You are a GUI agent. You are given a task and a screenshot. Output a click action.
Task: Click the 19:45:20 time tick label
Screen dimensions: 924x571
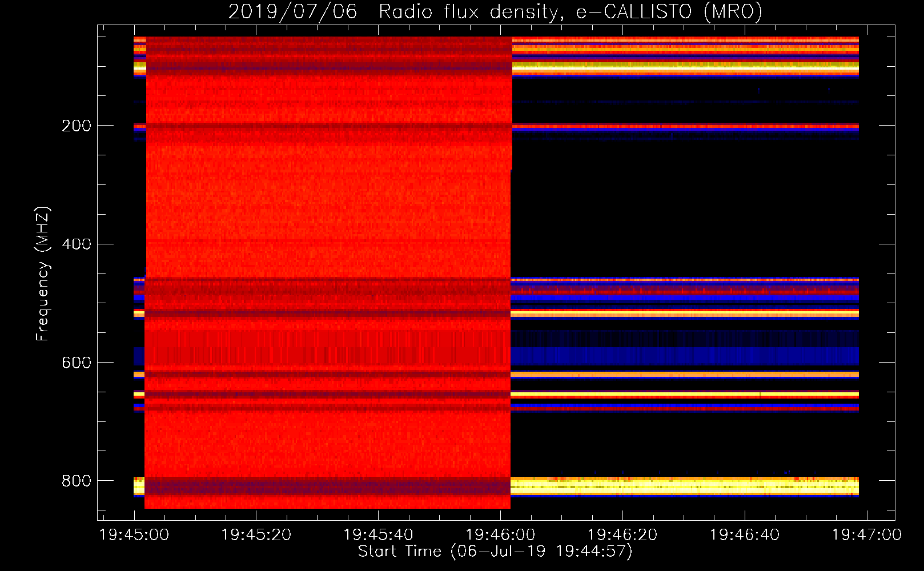click(256, 534)
